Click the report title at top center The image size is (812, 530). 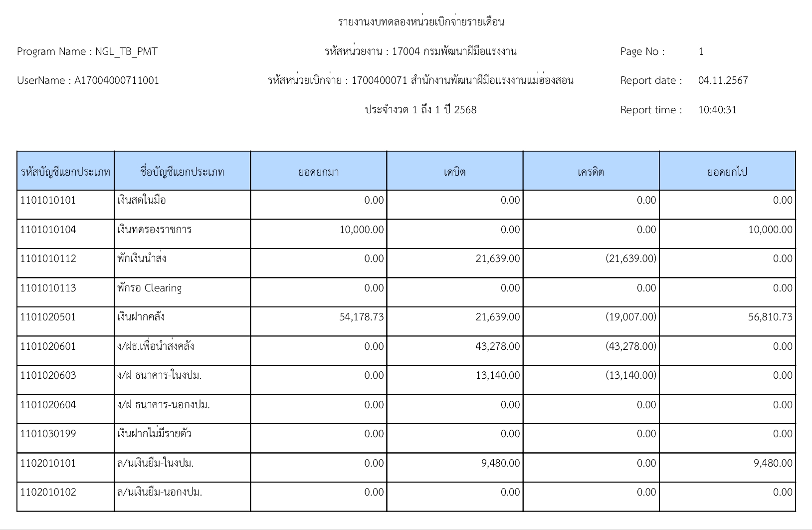(421, 22)
